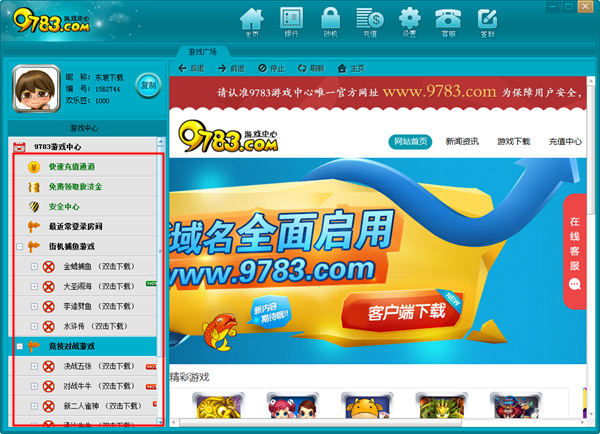The height and width of the screenshot is (434, 600).
Task: Expand the 新二人雀神 game node
Action: [x=34, y=406]
